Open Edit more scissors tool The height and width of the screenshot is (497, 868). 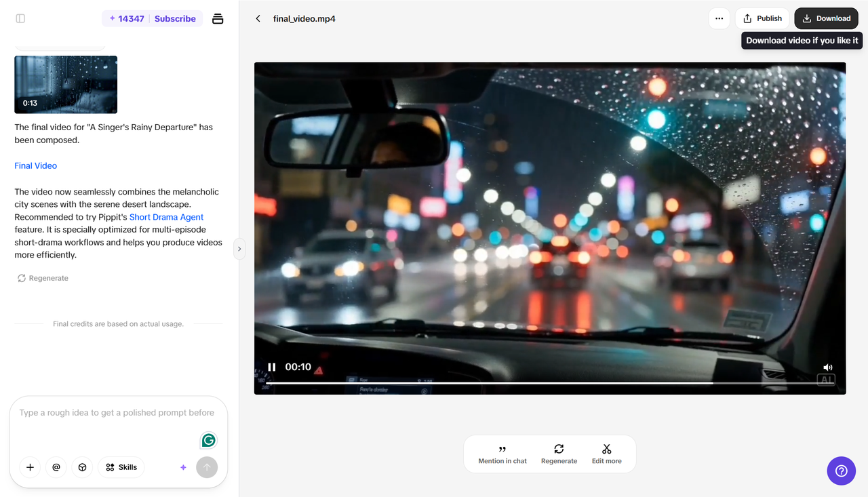pos(606,454)
